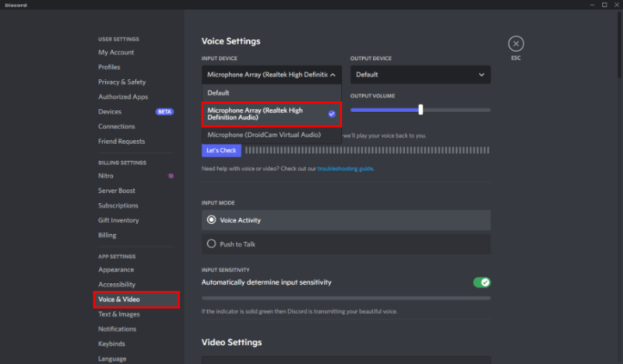Image resolution: width=623 pixels, height=364 pixels.
Task: Click the window vertical scrollbar
Action: (x=619, y=44)
